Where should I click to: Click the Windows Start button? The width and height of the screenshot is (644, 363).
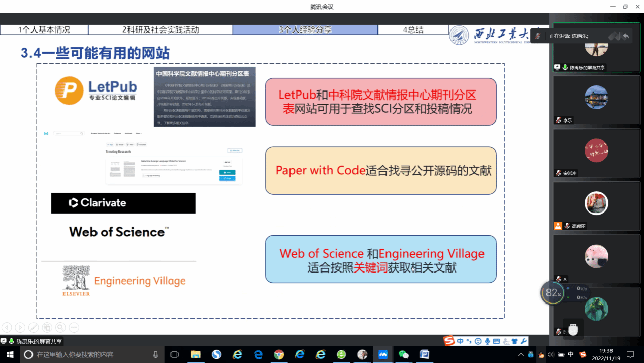10,354
